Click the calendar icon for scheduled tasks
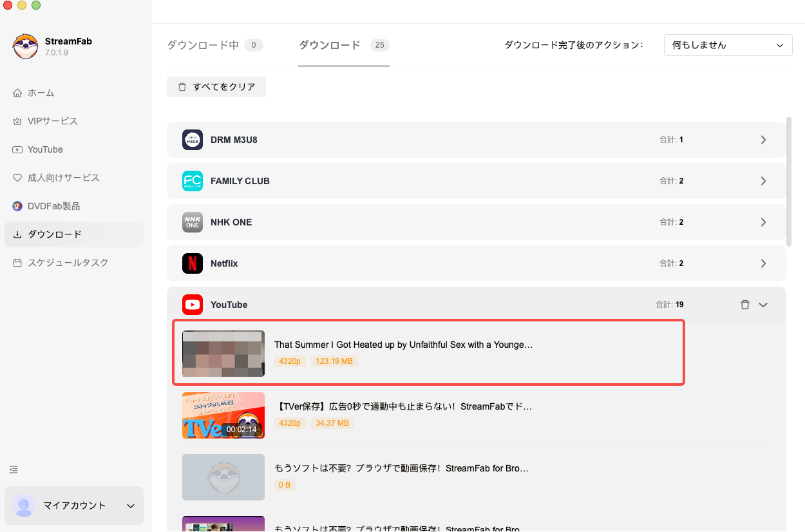Image resolution: width=805 pixels, height=532 pixels. (17, 263)
